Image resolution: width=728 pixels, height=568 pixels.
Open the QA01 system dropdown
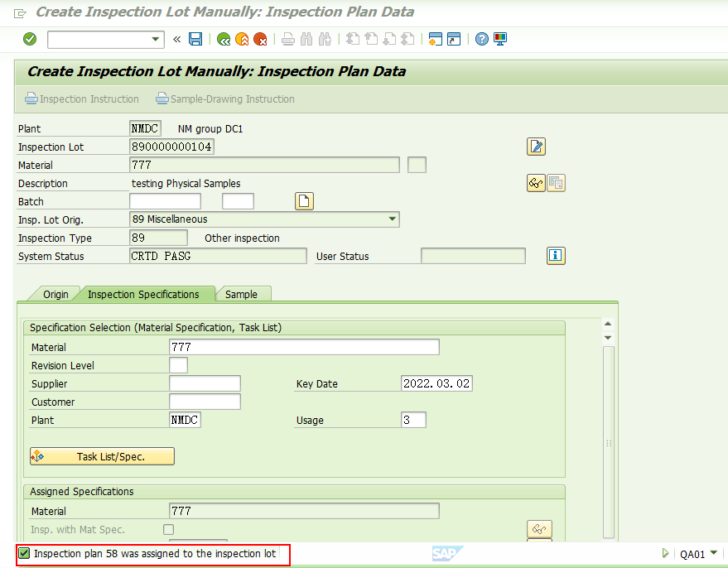[713, 552]
